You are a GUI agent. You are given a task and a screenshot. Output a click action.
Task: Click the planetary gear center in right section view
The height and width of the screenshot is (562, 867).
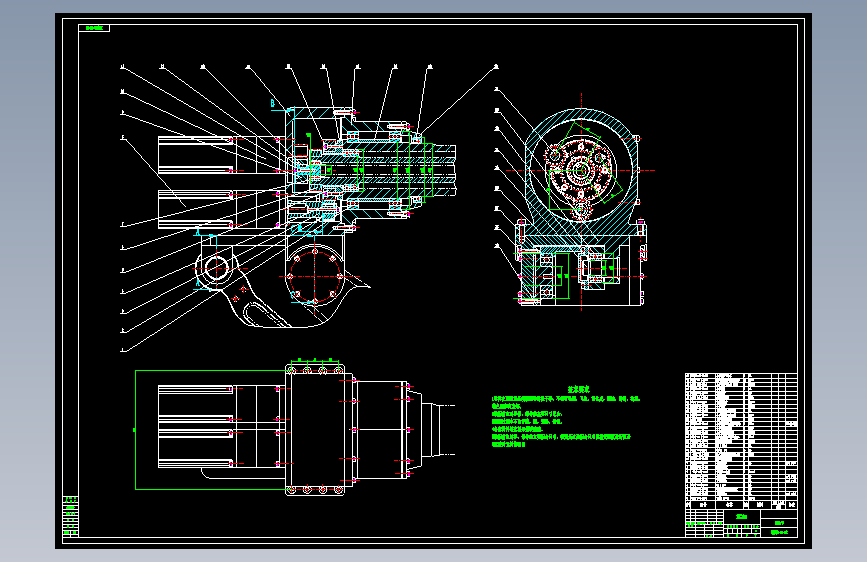pos(581,170)
